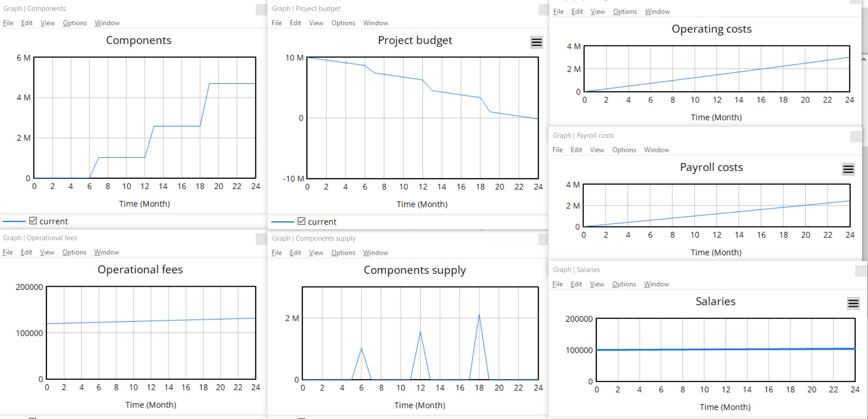
Task: Open the View menu in Project budget window
Action: pyautogui.click(x=316, y=23)
